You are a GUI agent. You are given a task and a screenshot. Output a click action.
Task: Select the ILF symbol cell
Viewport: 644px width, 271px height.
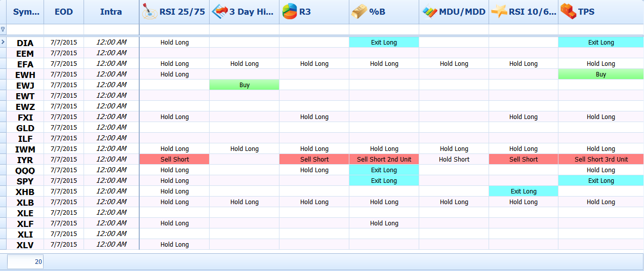[25, 138]
